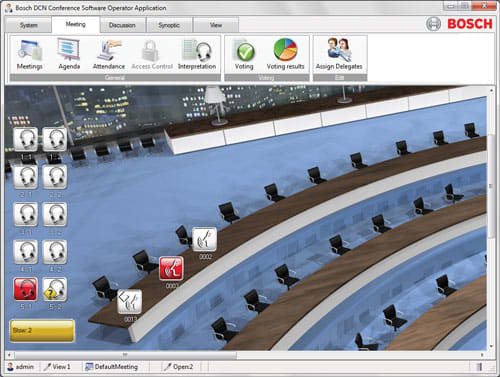
Task: Open Voting results pie chart
Action: click(x=285, y=55)
